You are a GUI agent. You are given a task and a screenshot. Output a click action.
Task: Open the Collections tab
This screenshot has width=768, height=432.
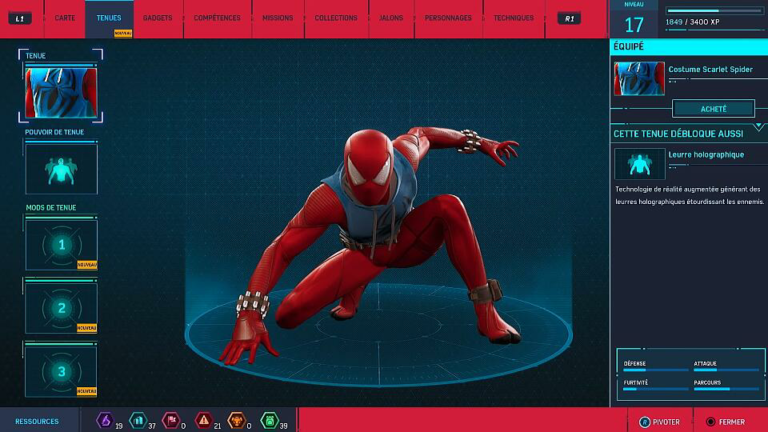coord(336,18)
